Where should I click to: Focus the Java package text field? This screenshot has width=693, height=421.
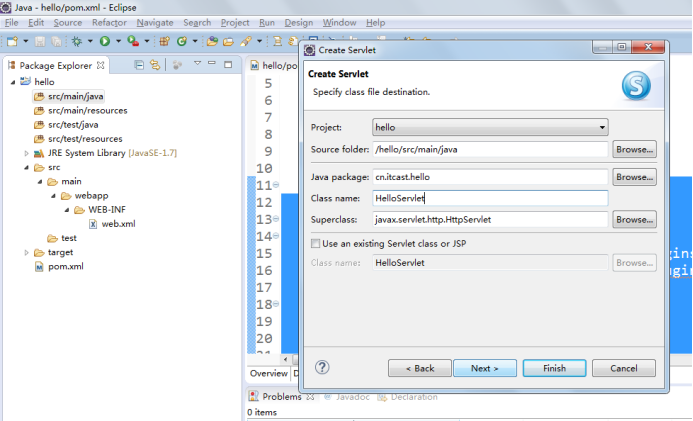[490, 177]
